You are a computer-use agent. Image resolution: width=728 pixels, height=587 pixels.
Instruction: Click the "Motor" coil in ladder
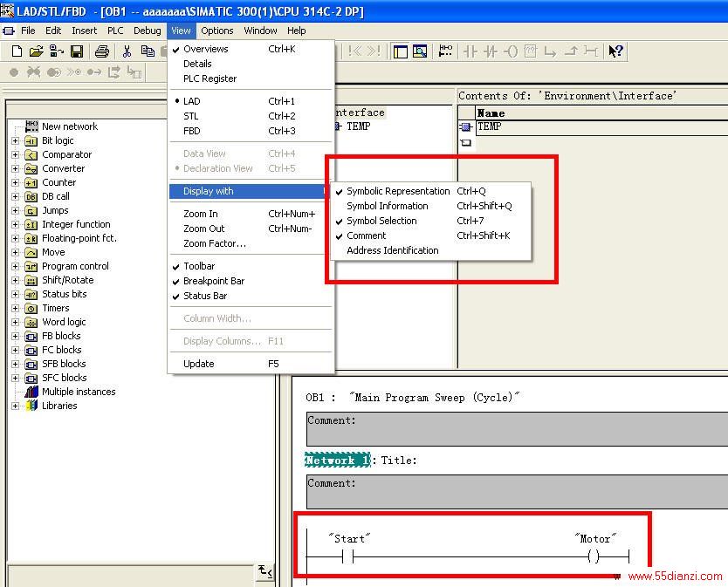tap(594, 556)
